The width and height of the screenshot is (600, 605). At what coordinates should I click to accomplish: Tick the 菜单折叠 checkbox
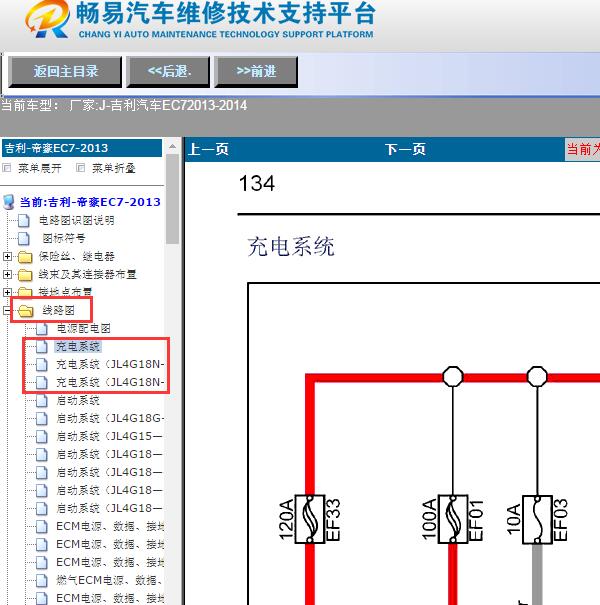click(x=80, y=168)
